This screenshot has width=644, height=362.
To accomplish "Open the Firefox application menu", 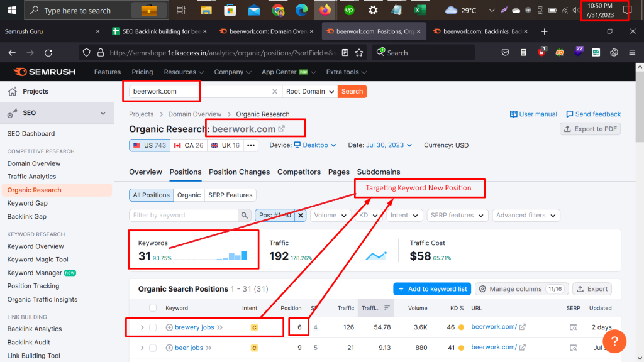I will [632, 53].
